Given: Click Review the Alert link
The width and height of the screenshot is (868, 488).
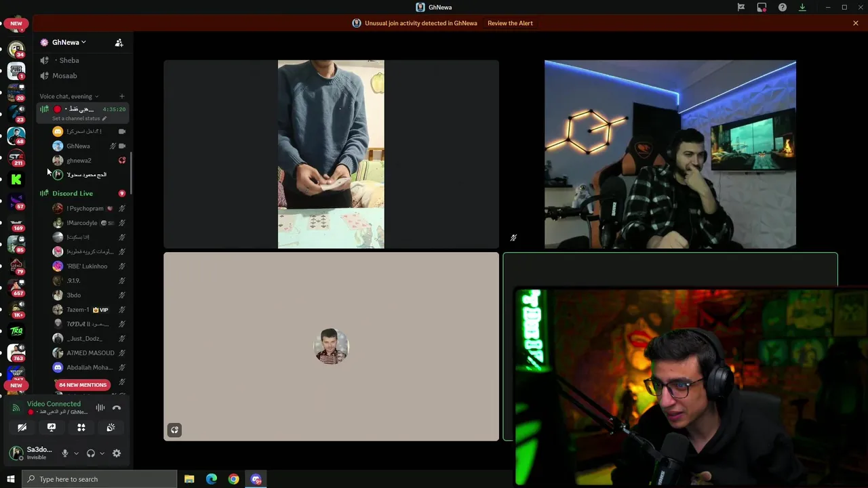Looking at the screenshot, I should [510, 23].
